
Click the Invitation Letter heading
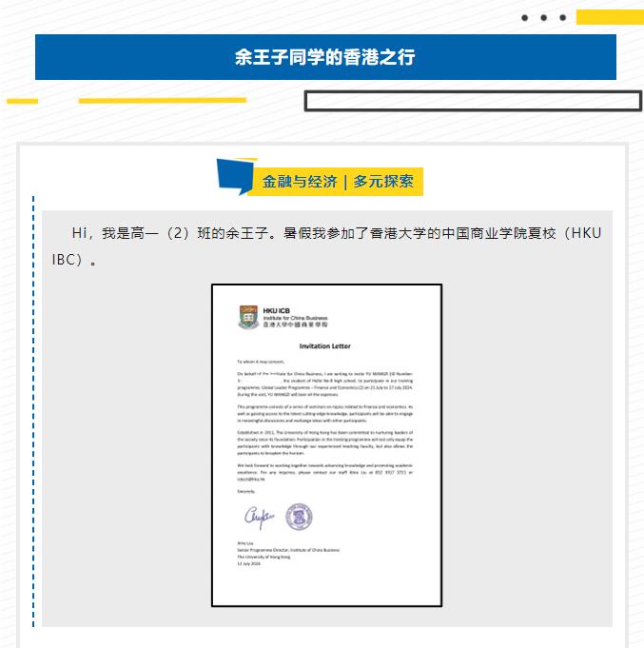click(324, 346)
